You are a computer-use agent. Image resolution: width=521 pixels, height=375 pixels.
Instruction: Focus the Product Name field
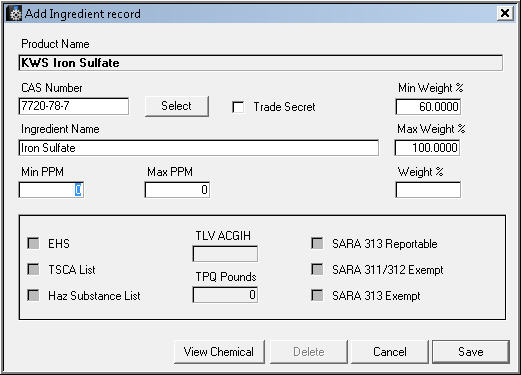coord(261,63)
